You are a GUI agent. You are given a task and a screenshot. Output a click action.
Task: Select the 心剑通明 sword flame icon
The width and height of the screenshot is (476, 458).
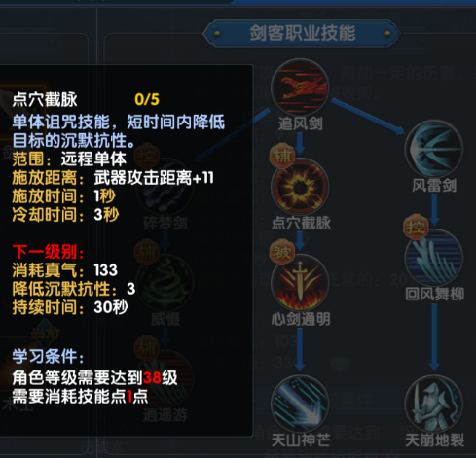pyautogui.click(x=300, y=283)
